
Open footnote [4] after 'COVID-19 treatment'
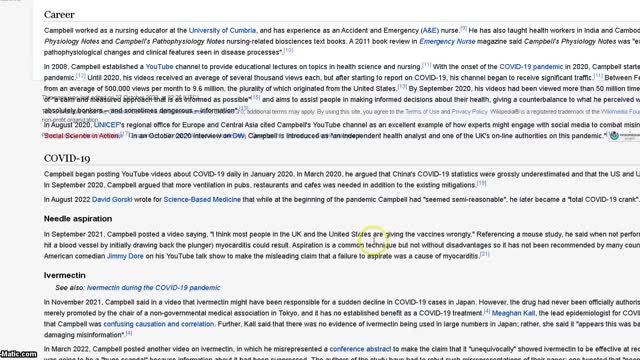[487, 311]
